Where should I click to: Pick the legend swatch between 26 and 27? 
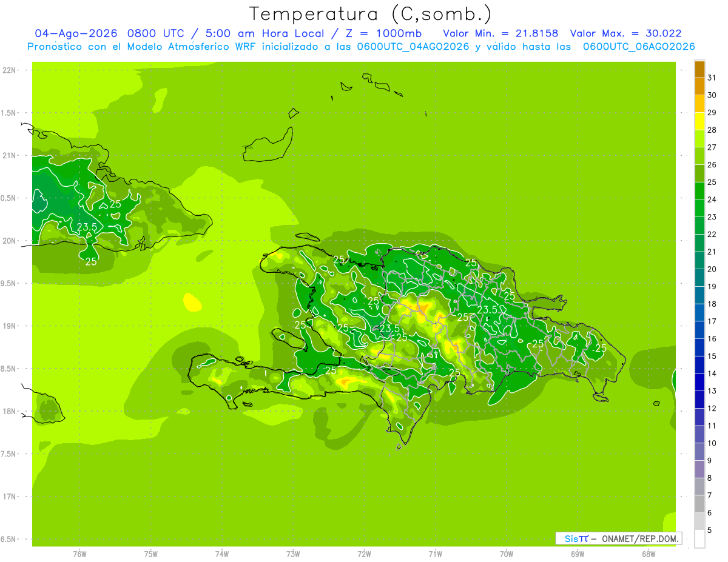tap(699, 156)
